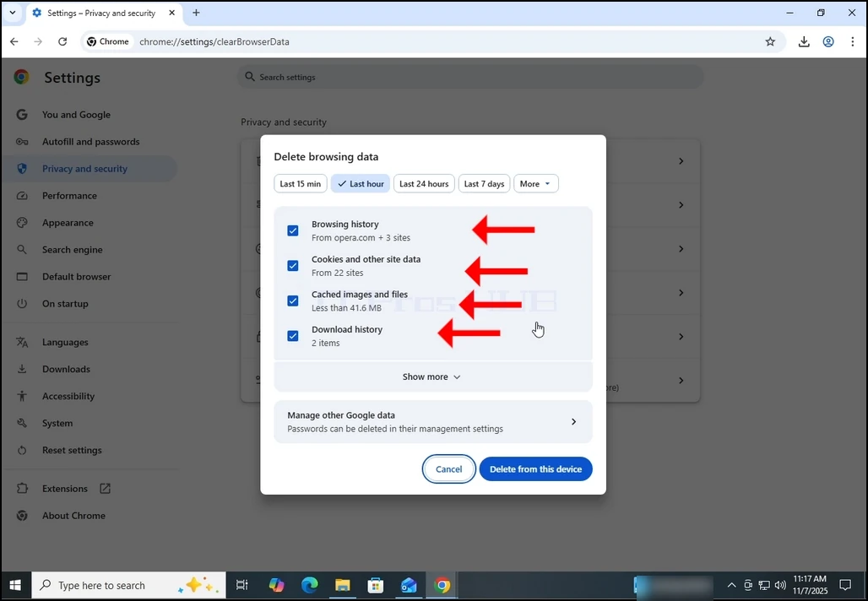The height and width of the screenshot is (601, 868).
Task: Click the Chrome taskbar icon
Action: click(x=442, y=585)
